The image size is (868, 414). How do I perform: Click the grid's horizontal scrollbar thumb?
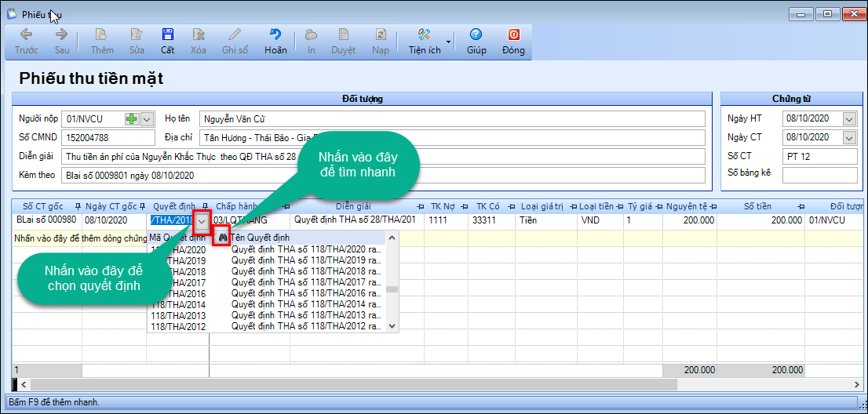(354, 383)
